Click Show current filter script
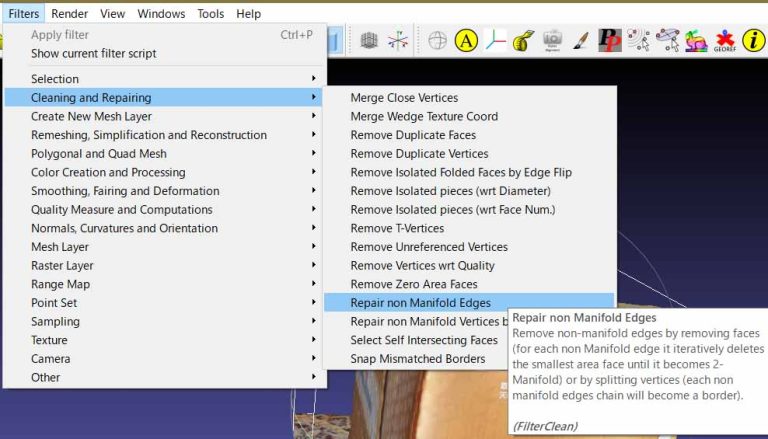This screenshot has width=768, height=439. [x=93, y=53]
